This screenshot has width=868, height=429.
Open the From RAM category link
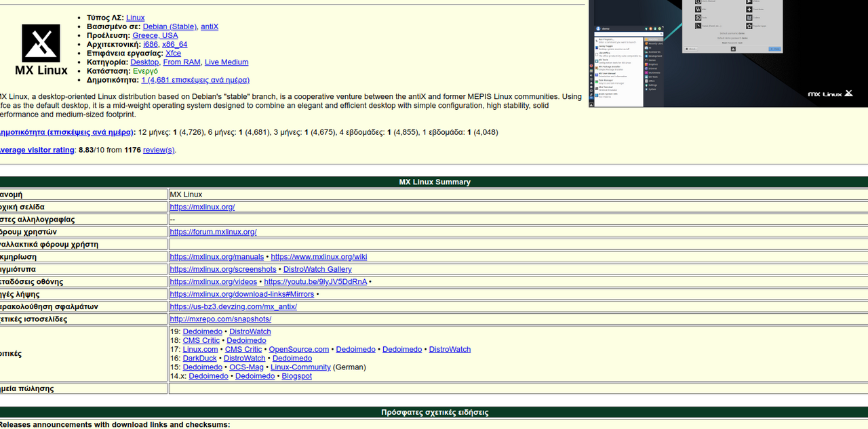[182, 62]
